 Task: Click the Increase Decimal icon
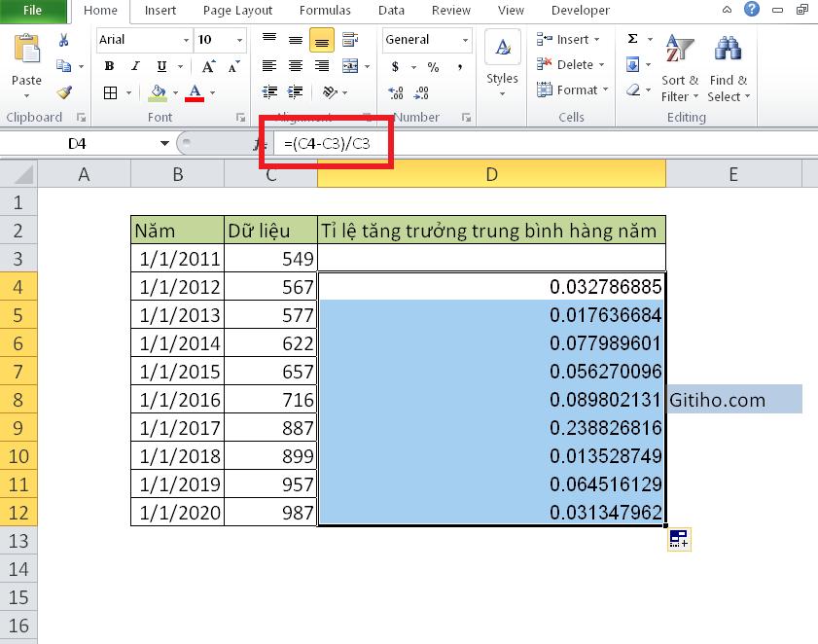[393, 92]
